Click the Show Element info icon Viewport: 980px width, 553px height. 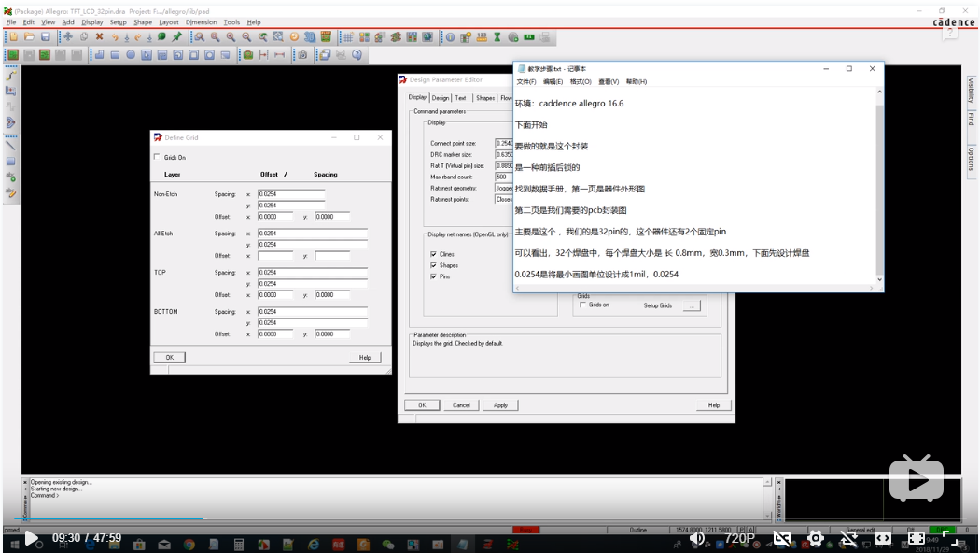(x=450, y=37)
